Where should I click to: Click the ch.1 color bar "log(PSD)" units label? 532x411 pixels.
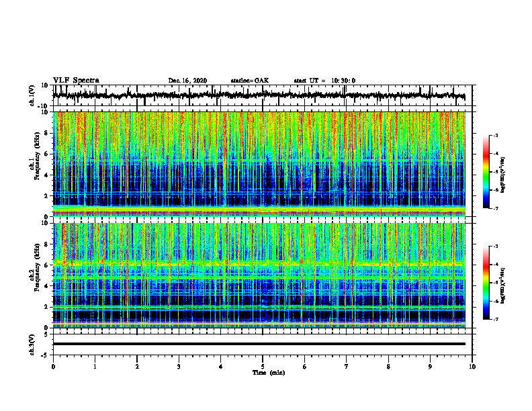click(x=503, y=175)
